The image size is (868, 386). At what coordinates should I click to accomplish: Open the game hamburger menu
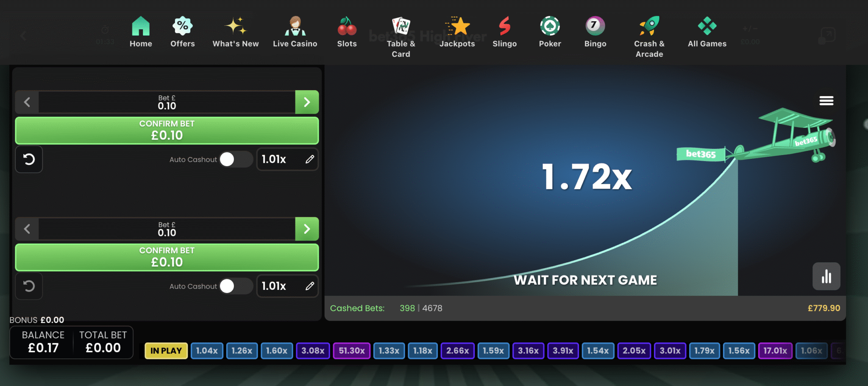826,100
